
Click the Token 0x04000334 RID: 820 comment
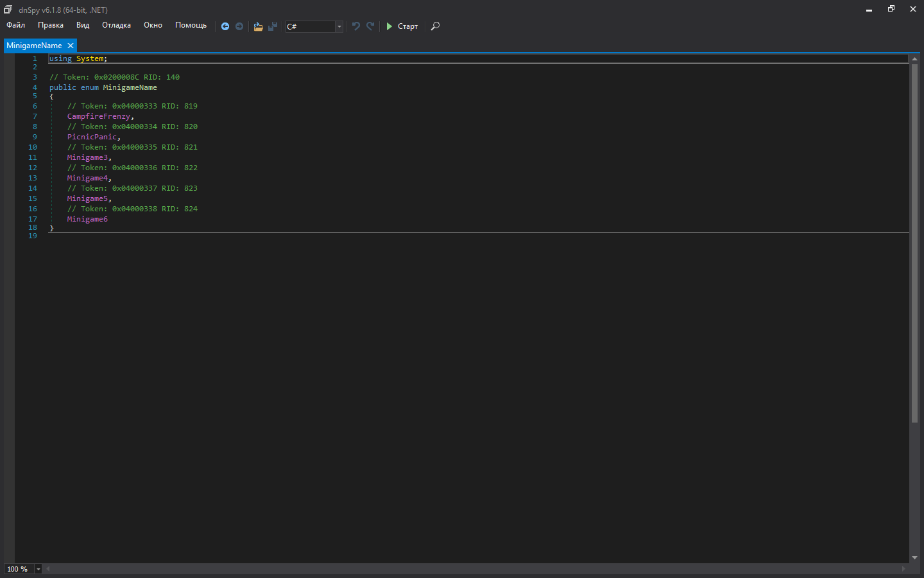coord(132,127)
